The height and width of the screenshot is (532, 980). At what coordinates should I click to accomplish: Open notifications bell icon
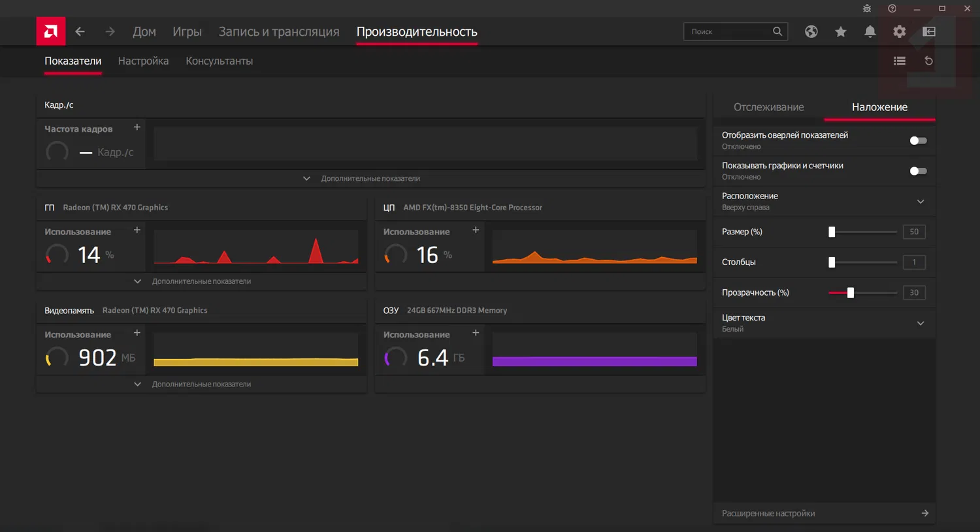click(870, 31)
